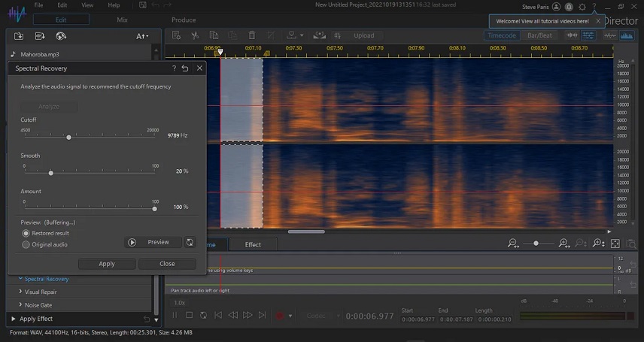
Task: Open the File menu
Action: click(x=38, y=5)
